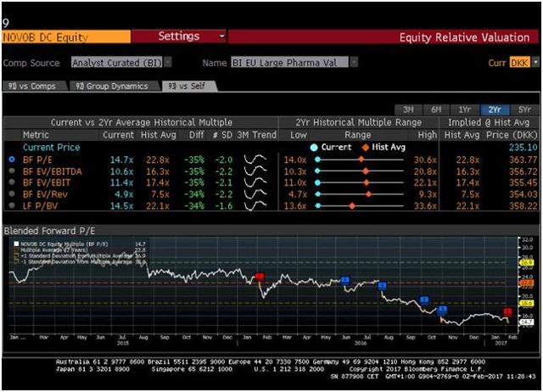This screenshot has height=392, width=543.
Task: Select the BF EV/EBIT radio button
Action: 12,182
